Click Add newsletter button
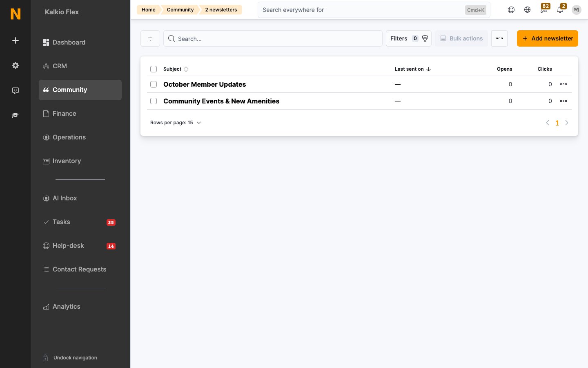Screen dimensions: 588x368 pyautogui.click(x=548, y=38)
